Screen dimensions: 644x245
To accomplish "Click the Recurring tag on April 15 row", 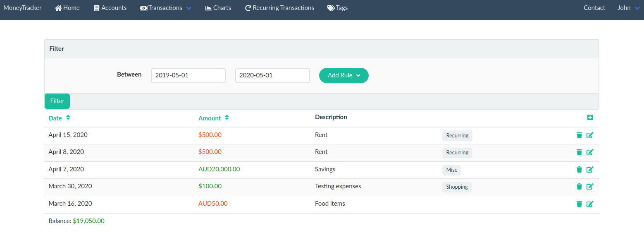I will (x=457, y=135).
